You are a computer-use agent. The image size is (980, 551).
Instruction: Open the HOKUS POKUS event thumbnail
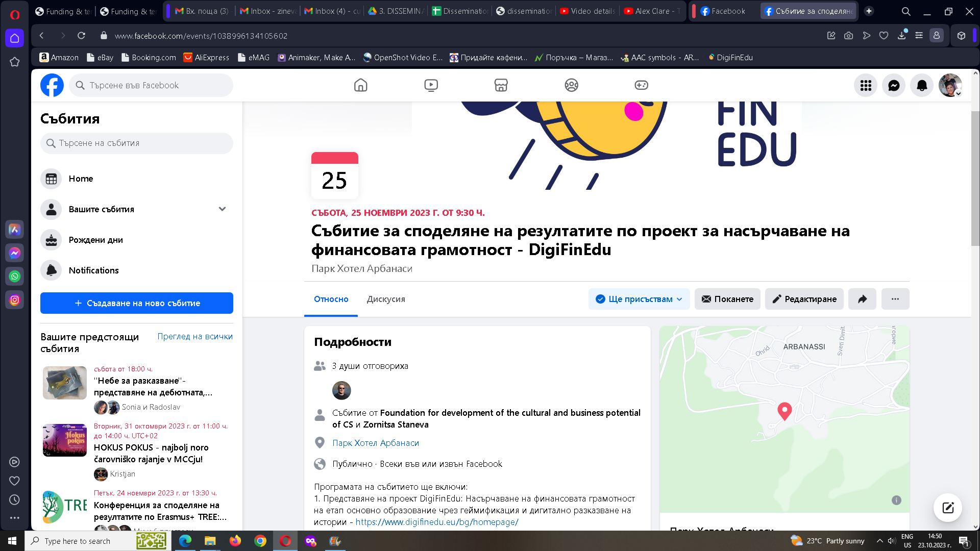tap(65, 440)
